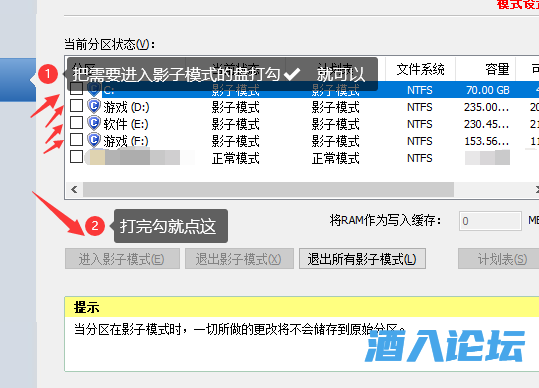Tick the checkbox for 软件 (E:)

point(76,123)
